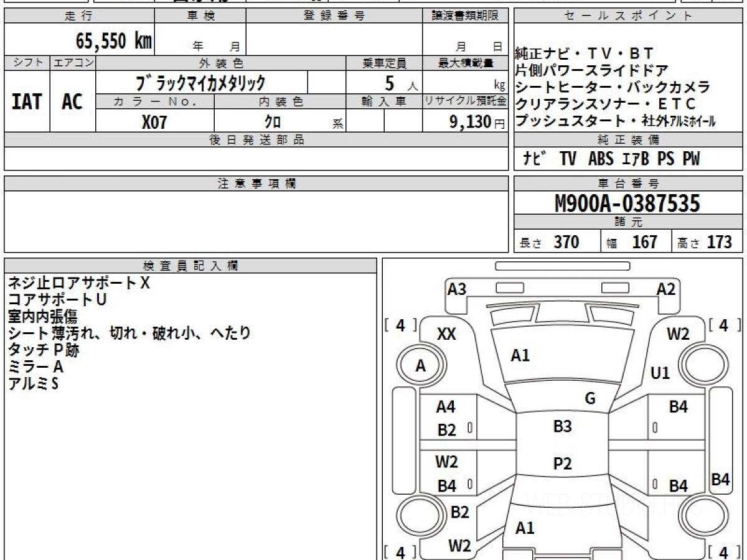Select chassis number M900A-0387535
Screen dimensions: 747x560
627,203
